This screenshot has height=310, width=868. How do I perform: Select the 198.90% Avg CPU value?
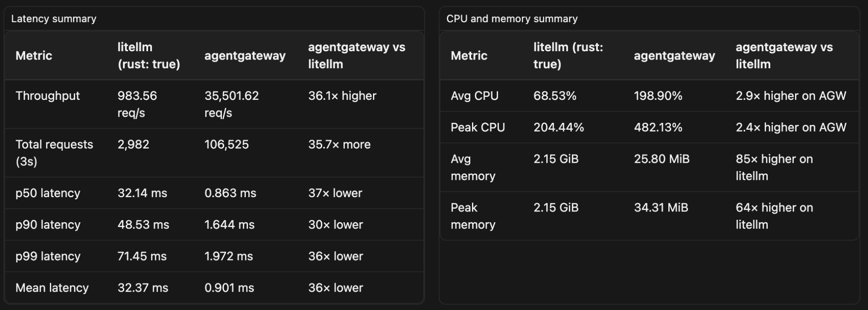pyautogui.click(x=658, y=96)
